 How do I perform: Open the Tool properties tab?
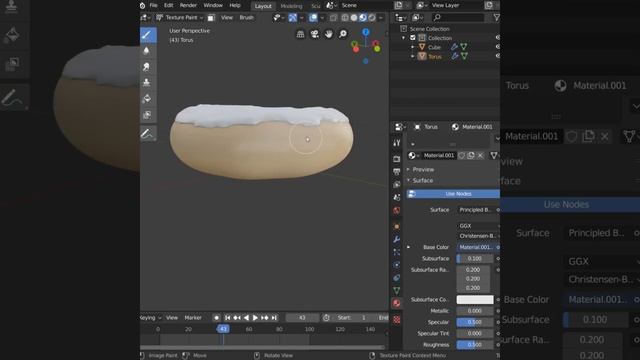pyautogui.click(x=397, y=143)
